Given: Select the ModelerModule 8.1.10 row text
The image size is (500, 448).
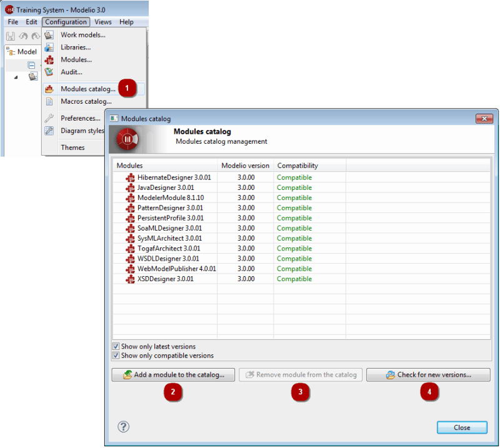Looking at the screenshot, I should pos(171,198).
